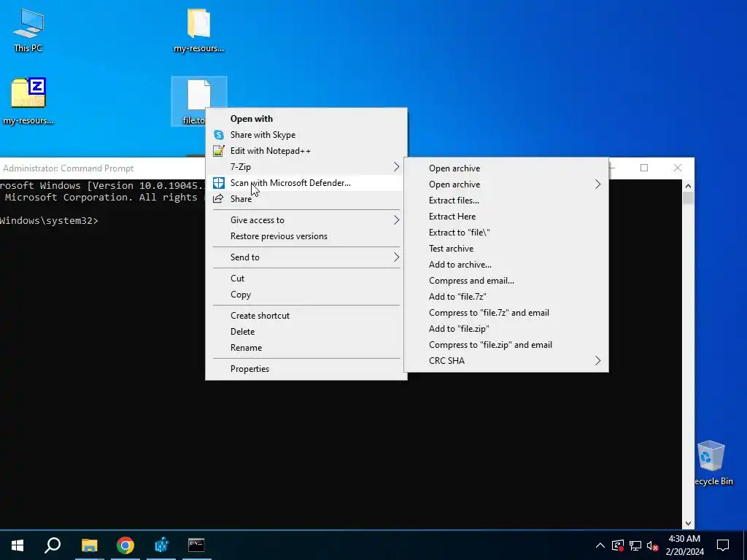This screenshot has height=560, width=747.
Task: Click Share in the context menu
Action: pyautogui.click(x=306, y=199)
